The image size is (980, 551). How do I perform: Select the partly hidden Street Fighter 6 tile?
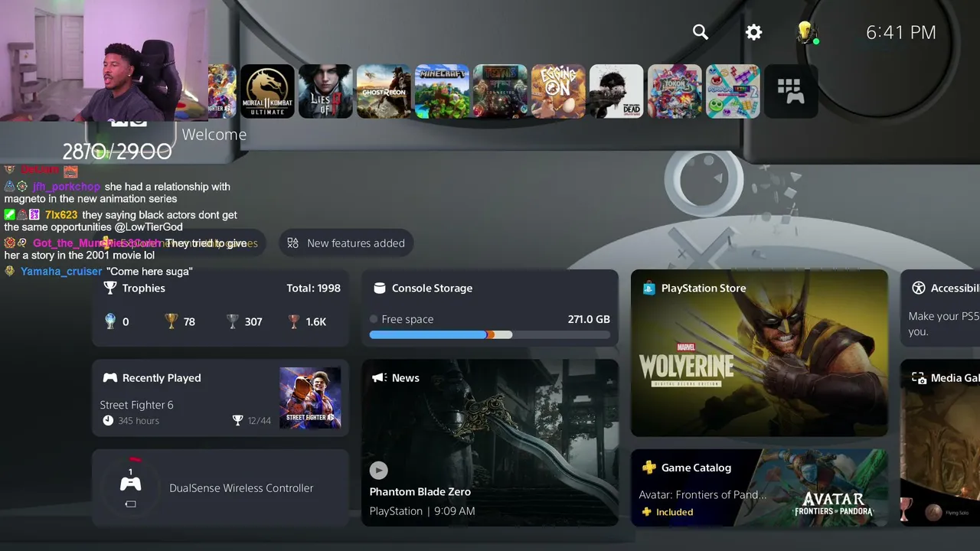(x=222, y=91)
